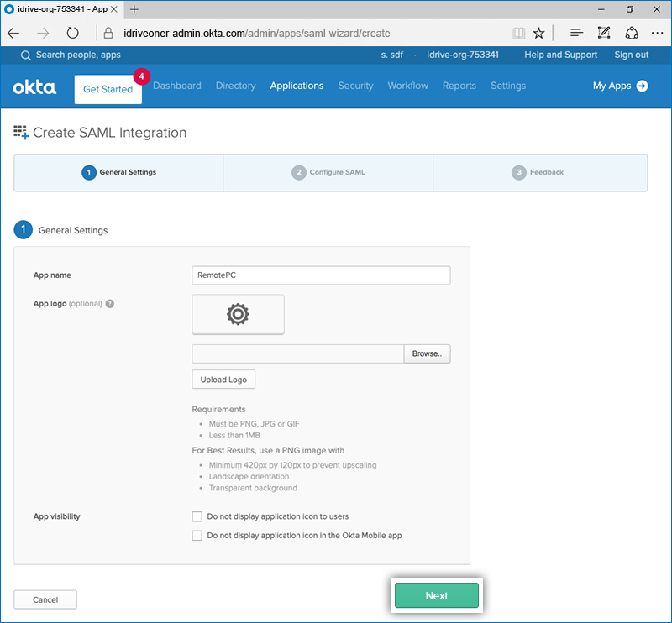This screenshot has width=672, height=623.
Task: Click the search magnifier icon
Action: tap(26, 55)
